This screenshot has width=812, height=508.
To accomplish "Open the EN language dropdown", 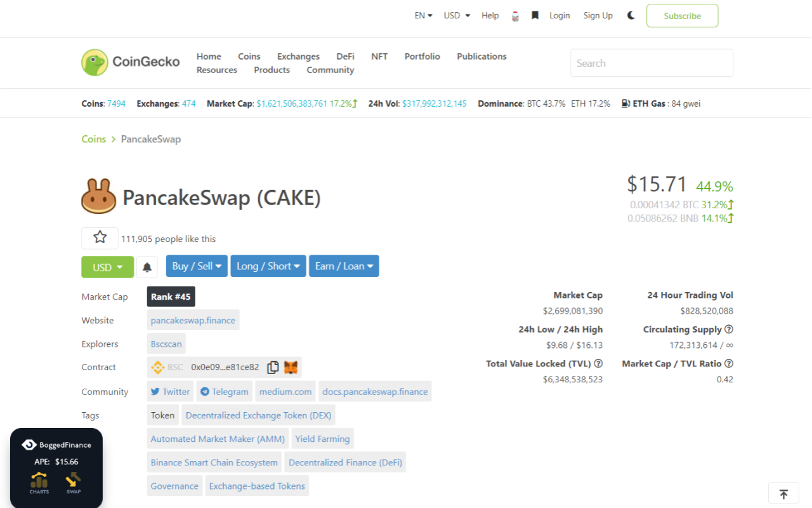I will pos(423,15).
